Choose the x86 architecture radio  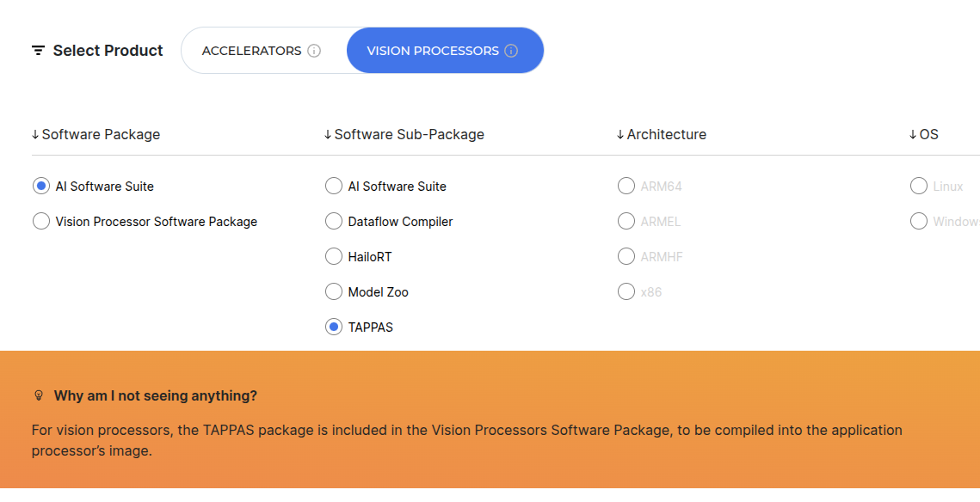pos(626,292)
